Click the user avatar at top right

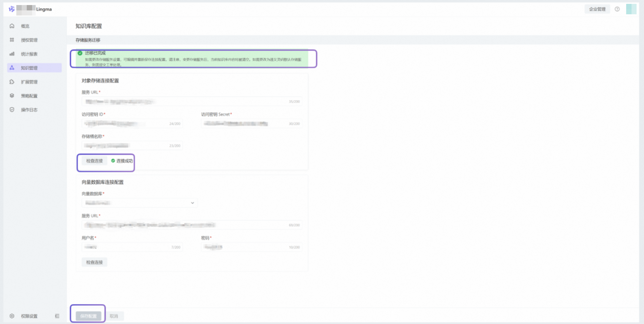click(x=631, y=9)
